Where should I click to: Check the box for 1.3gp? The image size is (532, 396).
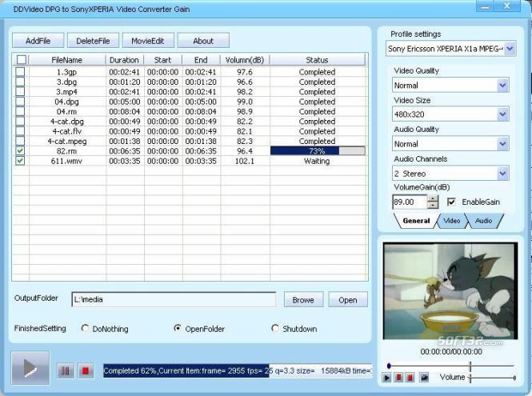coord(20,71)
